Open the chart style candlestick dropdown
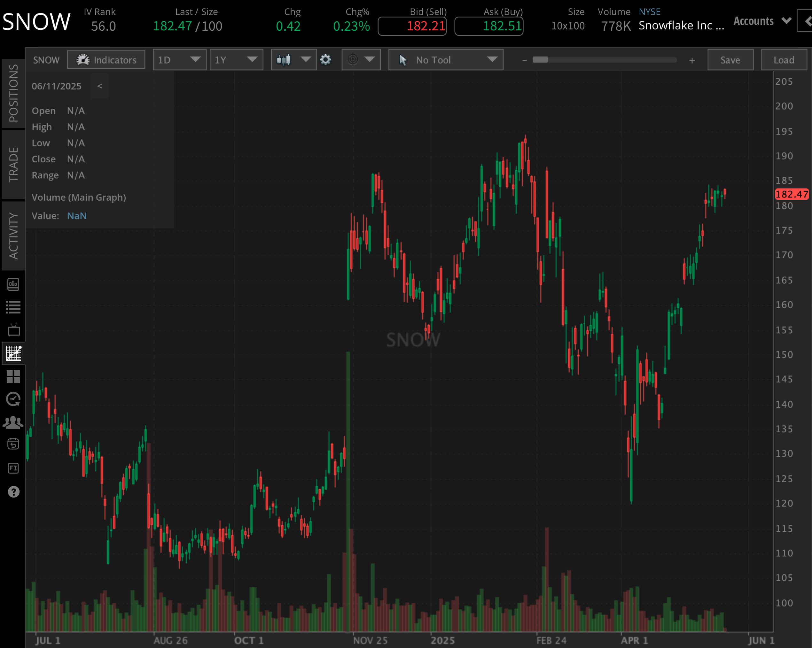The image size is (812, 648). (x=293, y=60)
